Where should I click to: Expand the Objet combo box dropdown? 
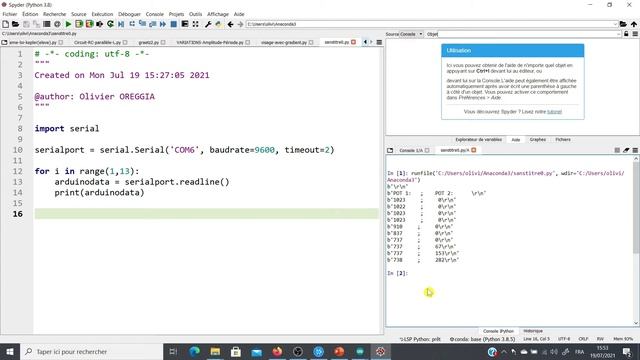pyautogui.click(x=618, y=34)
